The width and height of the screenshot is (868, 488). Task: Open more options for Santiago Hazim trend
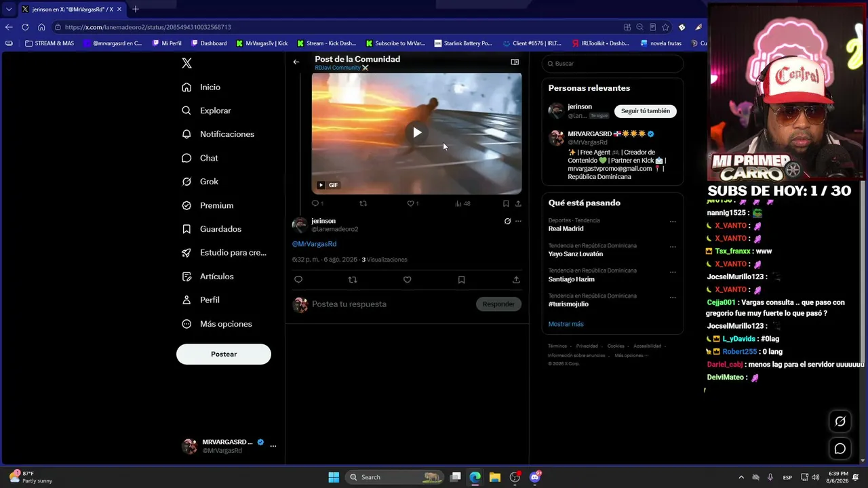[673, 272]
